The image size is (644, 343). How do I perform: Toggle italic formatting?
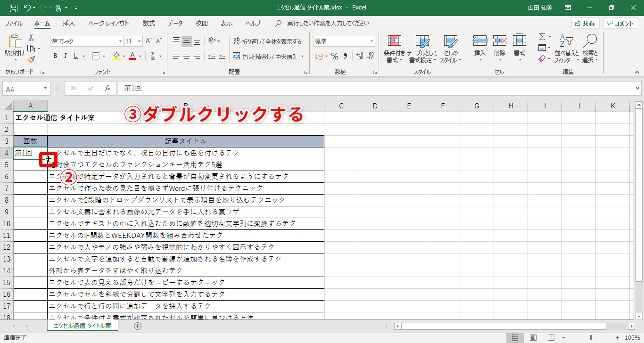[x=66, y=57]
